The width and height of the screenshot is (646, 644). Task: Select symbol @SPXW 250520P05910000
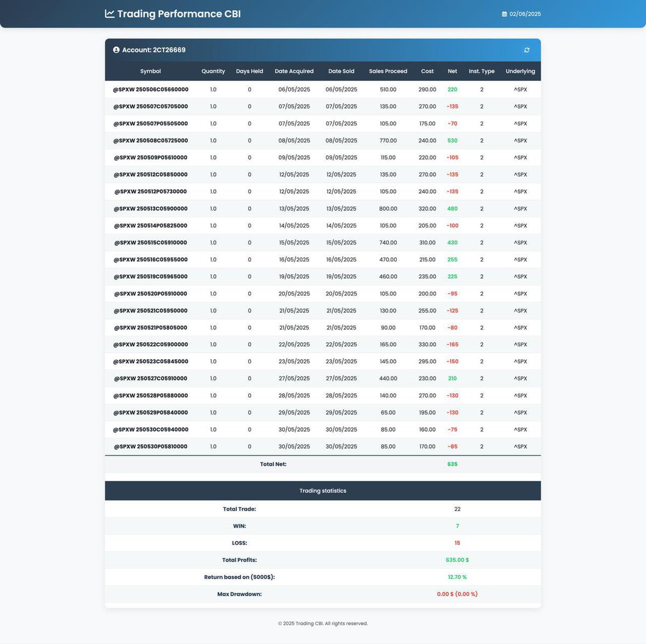tap(151, 294)
